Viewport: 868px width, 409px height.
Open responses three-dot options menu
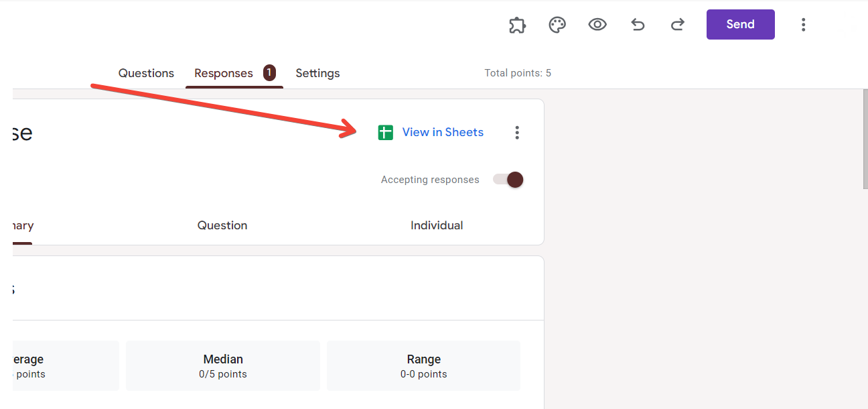516,132
